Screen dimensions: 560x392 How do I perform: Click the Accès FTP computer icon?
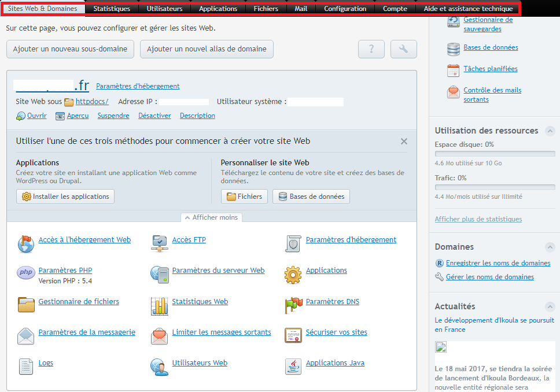click(159, 243)
